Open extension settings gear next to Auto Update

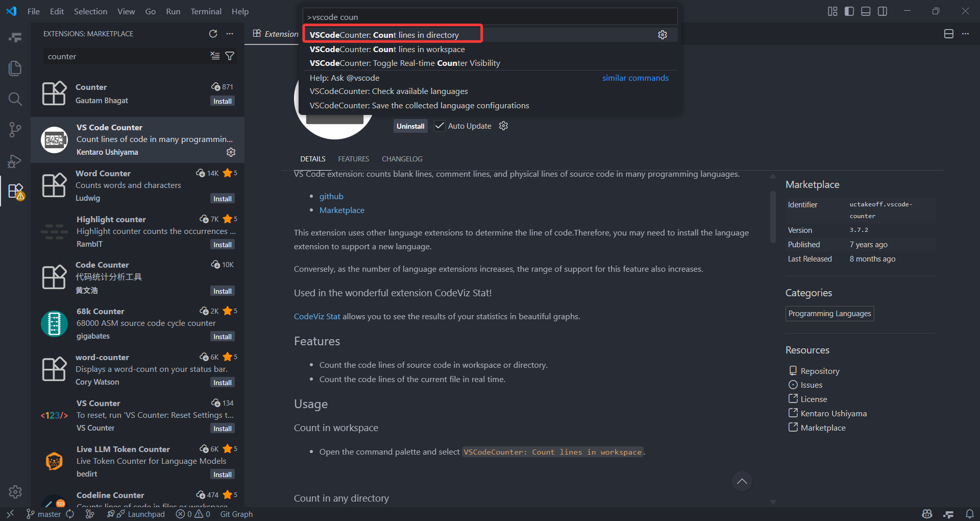503,126
